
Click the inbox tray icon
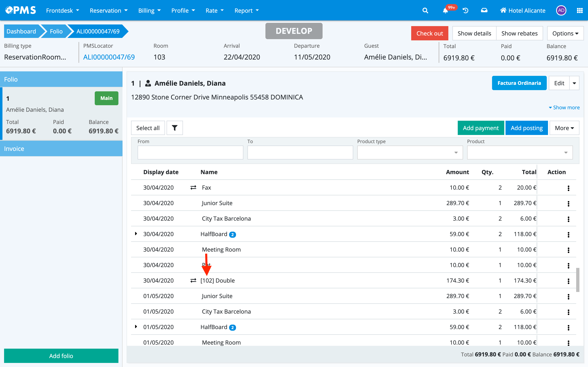(484, 10)
